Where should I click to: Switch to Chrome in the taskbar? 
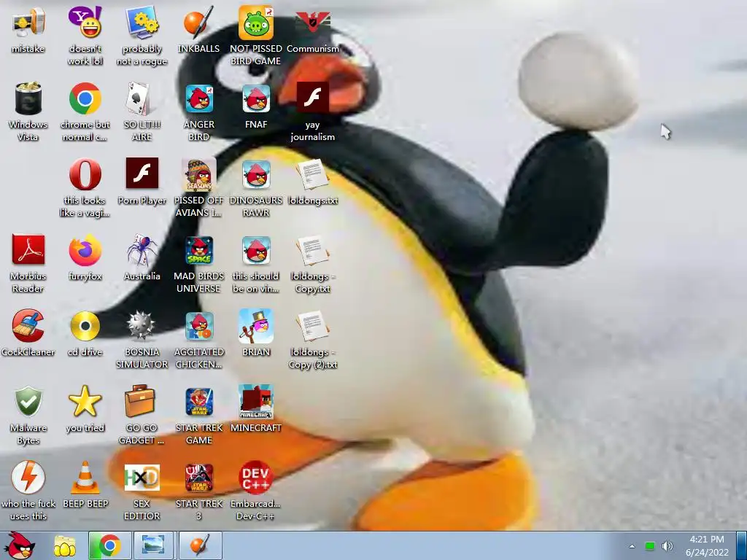(109, 545)
